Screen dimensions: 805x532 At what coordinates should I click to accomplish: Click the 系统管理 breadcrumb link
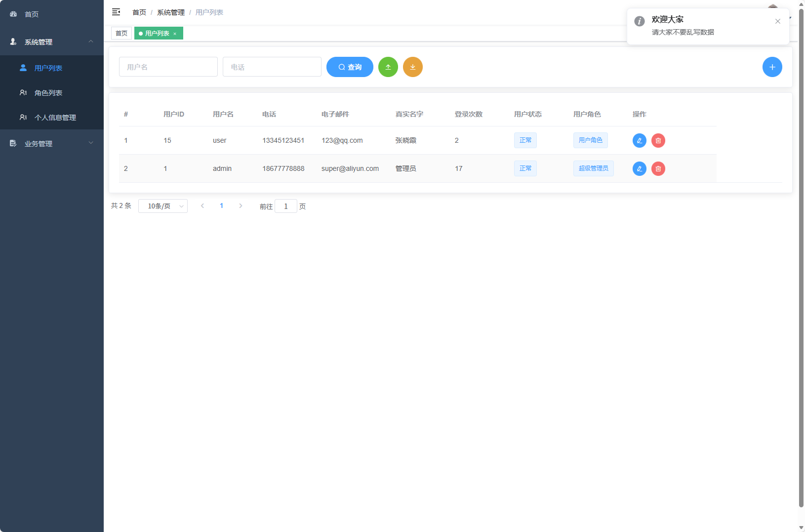coord(170,12)
